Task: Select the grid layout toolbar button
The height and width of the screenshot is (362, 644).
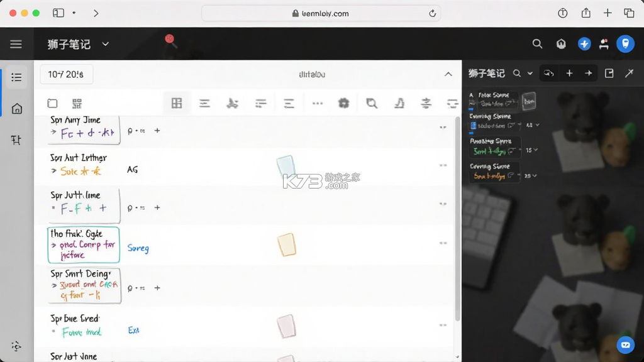Action: (x=177, y=103)
